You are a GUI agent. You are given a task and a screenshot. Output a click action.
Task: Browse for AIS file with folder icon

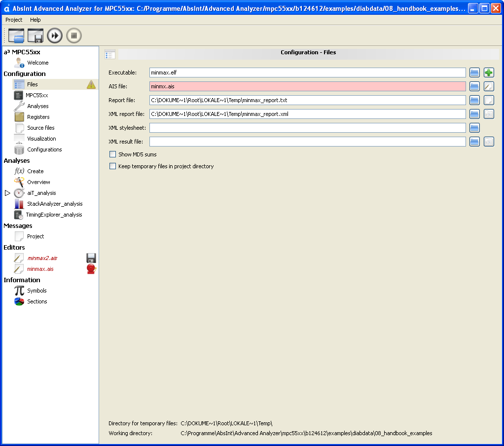(474, 86)
